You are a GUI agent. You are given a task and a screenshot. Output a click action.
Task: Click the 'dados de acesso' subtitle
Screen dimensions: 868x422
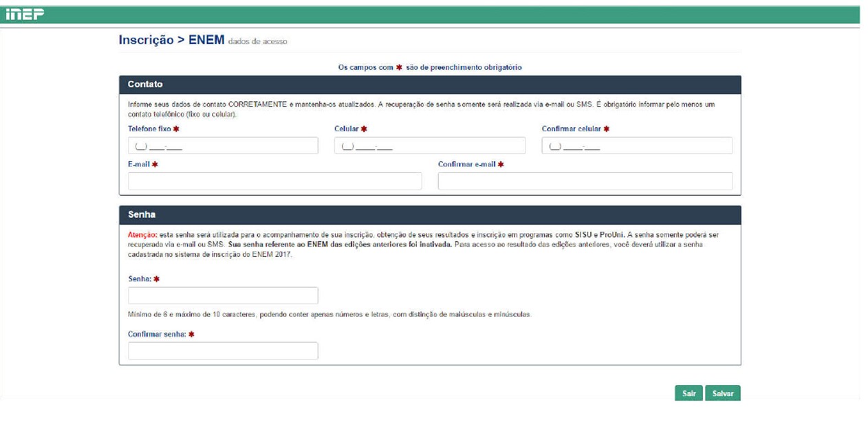click(x=257, y=42)
